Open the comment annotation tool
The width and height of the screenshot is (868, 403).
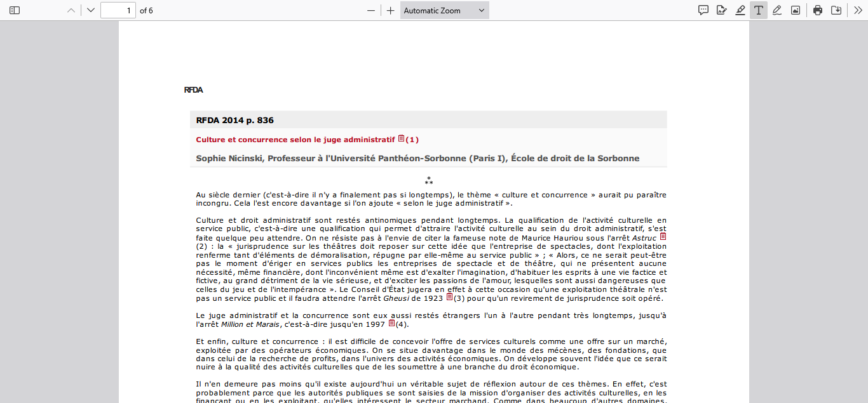[703, 10]
